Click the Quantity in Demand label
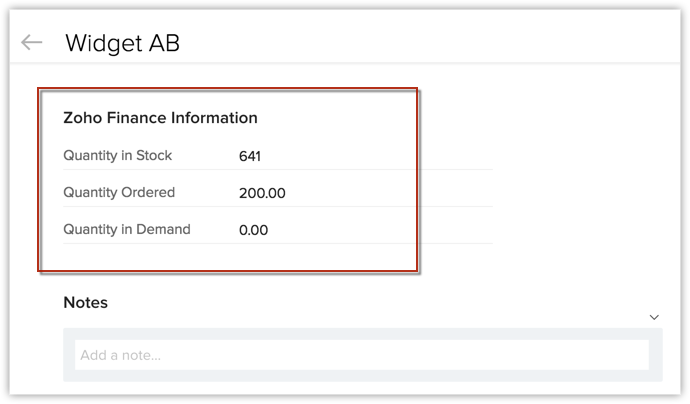The height and width of the screenshot is (404, 690). 127,229
